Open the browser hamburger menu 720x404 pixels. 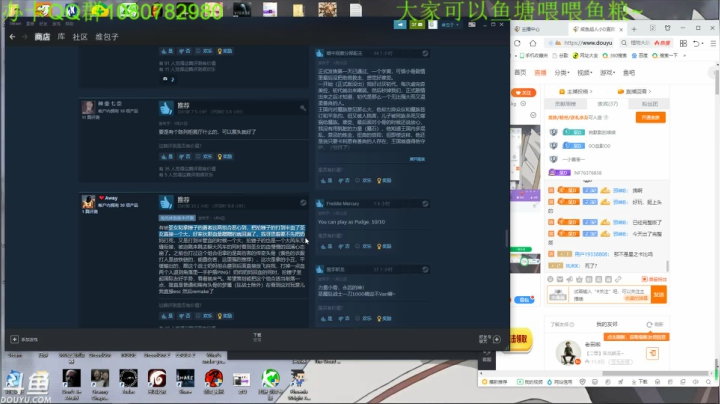click(713, 43)
